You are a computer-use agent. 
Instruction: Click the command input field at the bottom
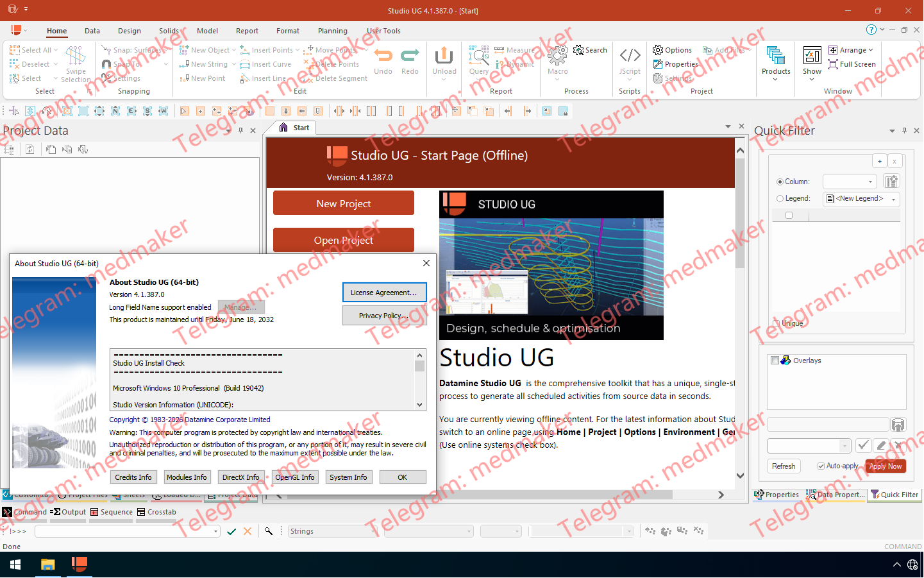(122, 531)
